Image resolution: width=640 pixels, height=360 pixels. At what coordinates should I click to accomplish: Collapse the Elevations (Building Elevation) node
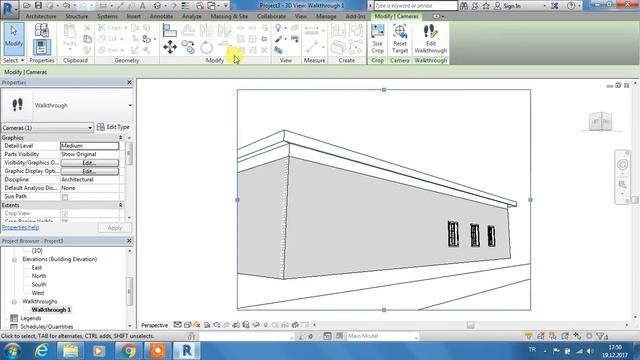pos(14,260)
